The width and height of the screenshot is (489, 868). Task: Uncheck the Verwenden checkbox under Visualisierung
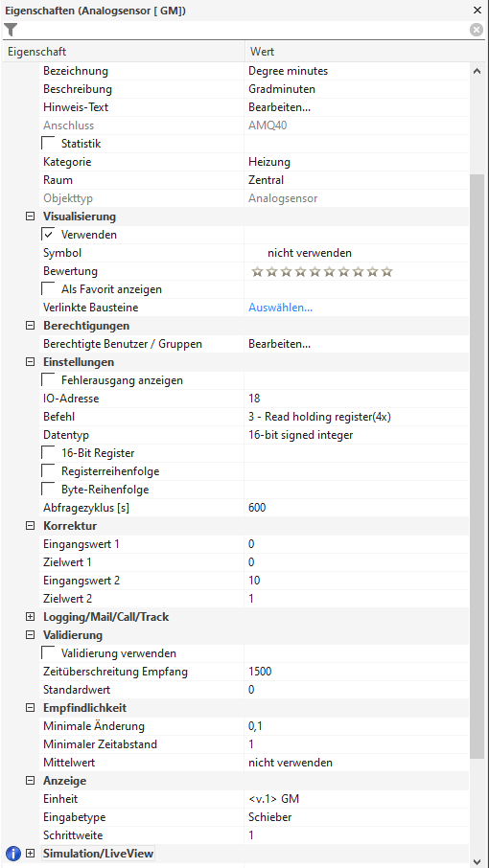pos(49,234)
